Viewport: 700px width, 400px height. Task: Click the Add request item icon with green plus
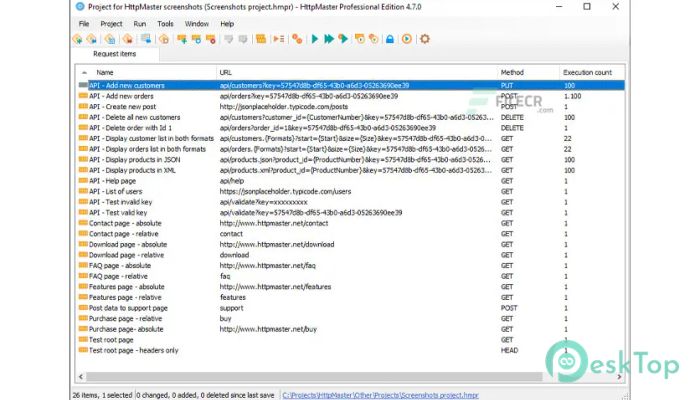[182, 39]
